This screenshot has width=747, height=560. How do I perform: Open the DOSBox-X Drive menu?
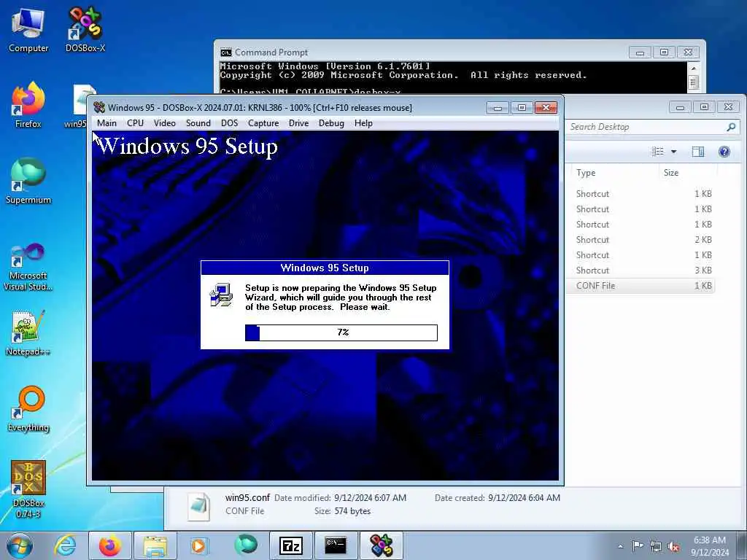pyautogui.click(x=298, y=123)
